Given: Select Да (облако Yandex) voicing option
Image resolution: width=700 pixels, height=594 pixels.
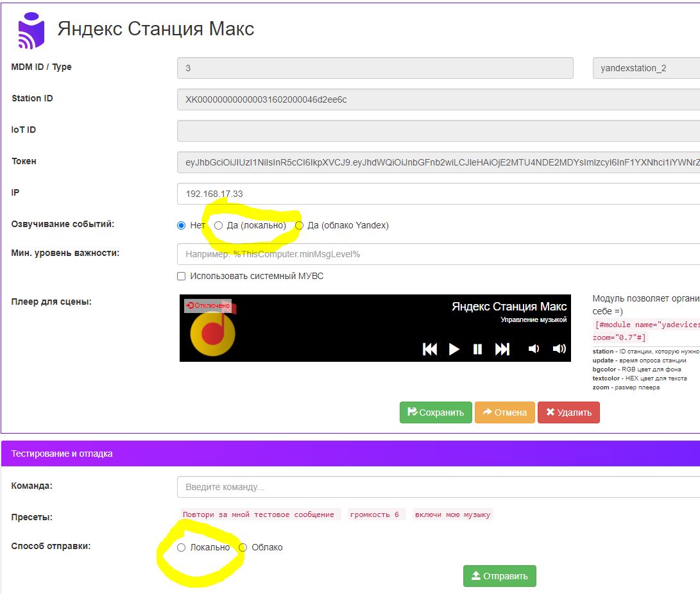Looking at the screenshot, I should coord(299,225).
